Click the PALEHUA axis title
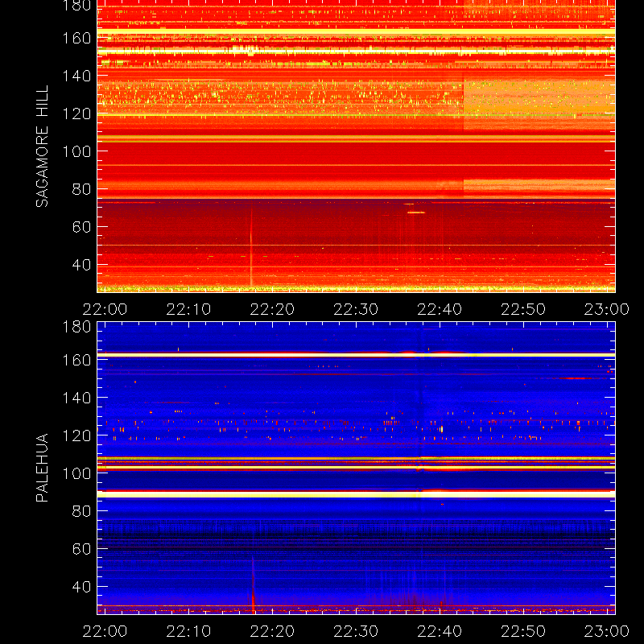 (x=43, y=468)
